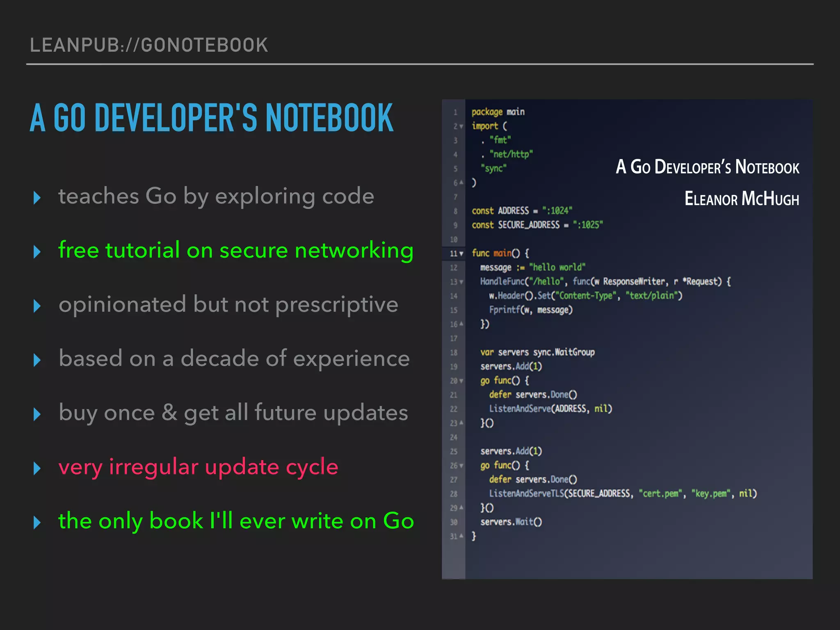Click 'message := "hello world"' line

click(x=533, y=267)
